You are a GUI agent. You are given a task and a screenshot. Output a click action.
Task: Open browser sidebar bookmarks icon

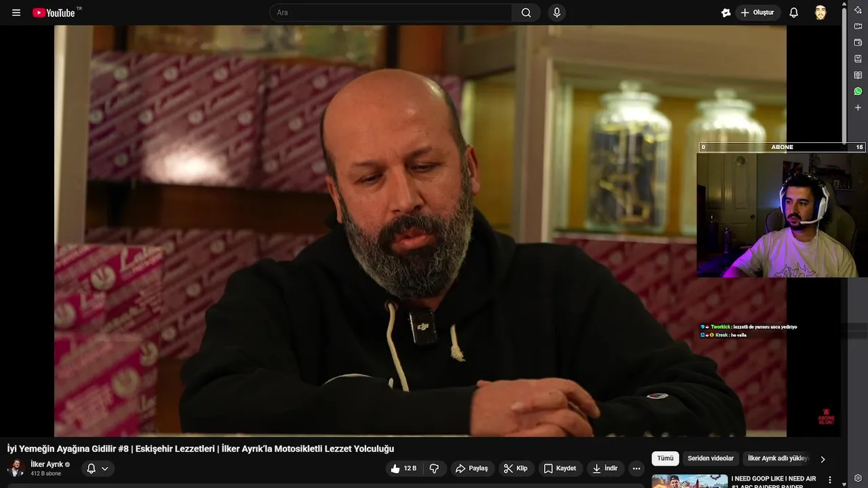pyautogui.click(x=858, y=59)
